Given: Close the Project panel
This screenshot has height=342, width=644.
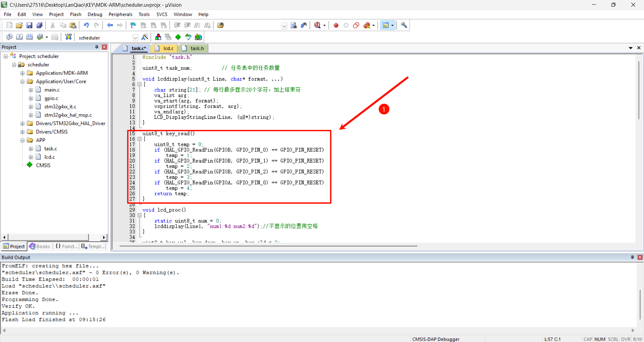Looking at the screenshot, I should 104,47.
